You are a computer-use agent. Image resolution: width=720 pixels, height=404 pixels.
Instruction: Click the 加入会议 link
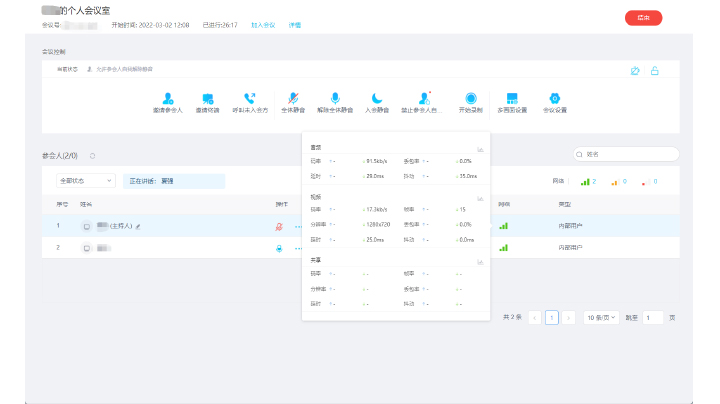tap(264, 24)
